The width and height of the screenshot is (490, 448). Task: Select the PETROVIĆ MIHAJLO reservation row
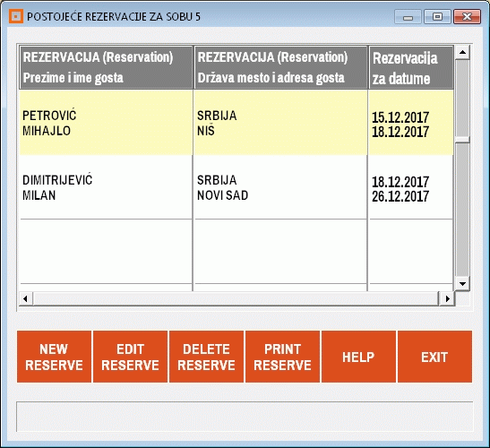coord(236,123)
